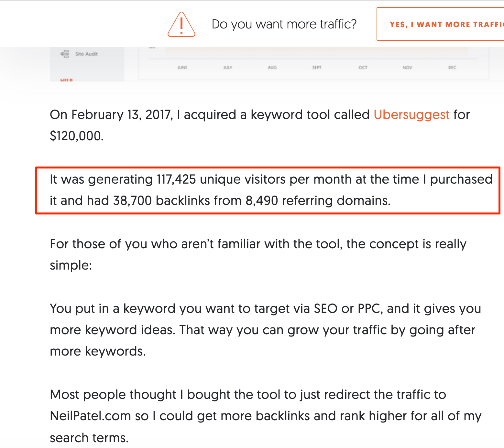Click the orange warning triangle icon

click(181, 25)
